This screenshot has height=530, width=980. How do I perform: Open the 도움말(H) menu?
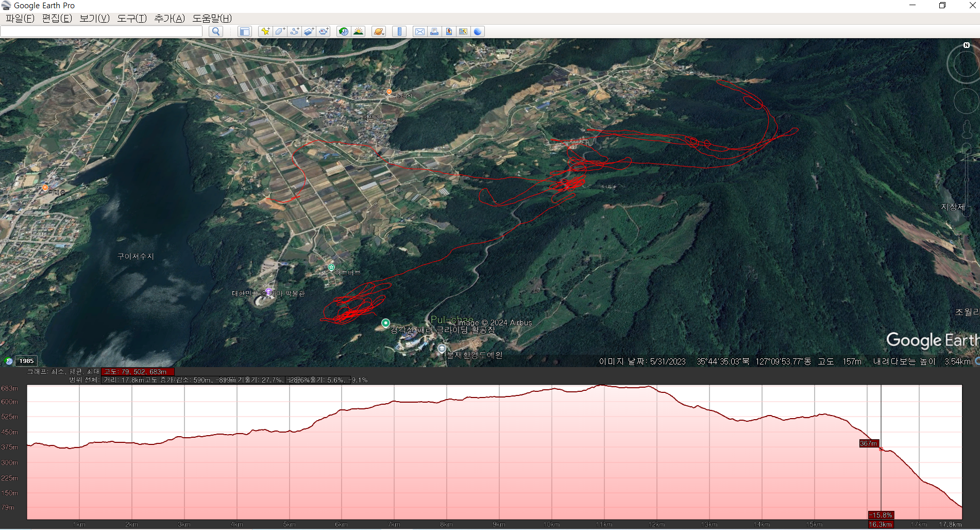(212, 19)
